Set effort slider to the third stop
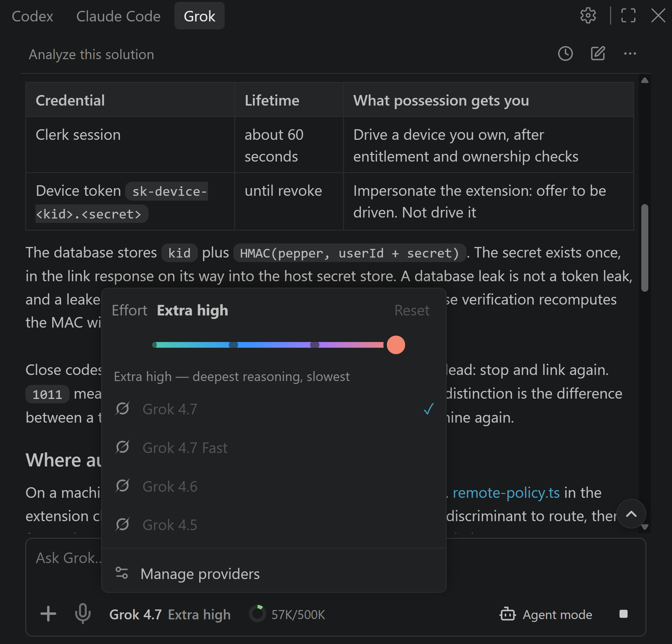Image resolution: width=672 pixels, height=644 pixels. 314,345
